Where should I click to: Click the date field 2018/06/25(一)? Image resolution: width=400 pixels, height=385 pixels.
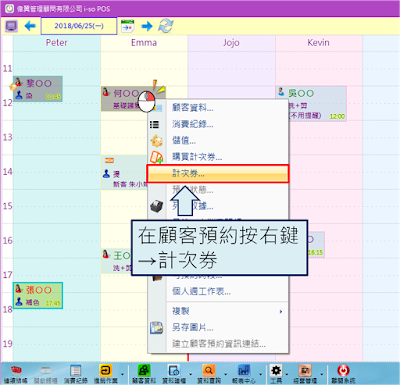click(x=79, y=26)
